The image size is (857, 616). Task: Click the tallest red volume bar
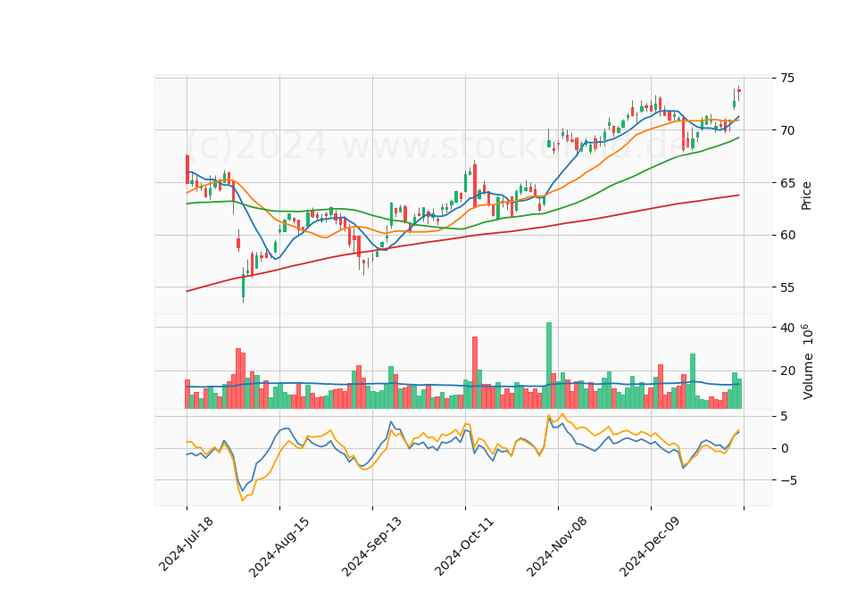tap(475, 373)
